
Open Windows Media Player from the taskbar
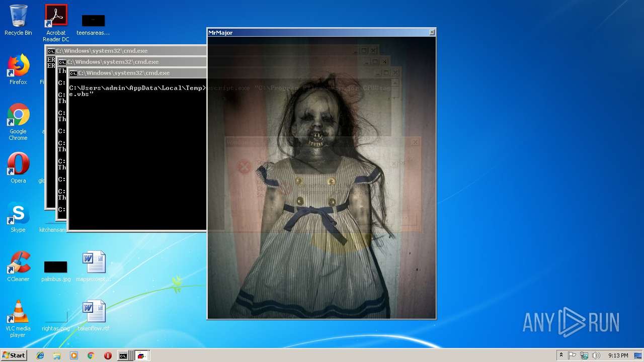(x=74, y=355)
